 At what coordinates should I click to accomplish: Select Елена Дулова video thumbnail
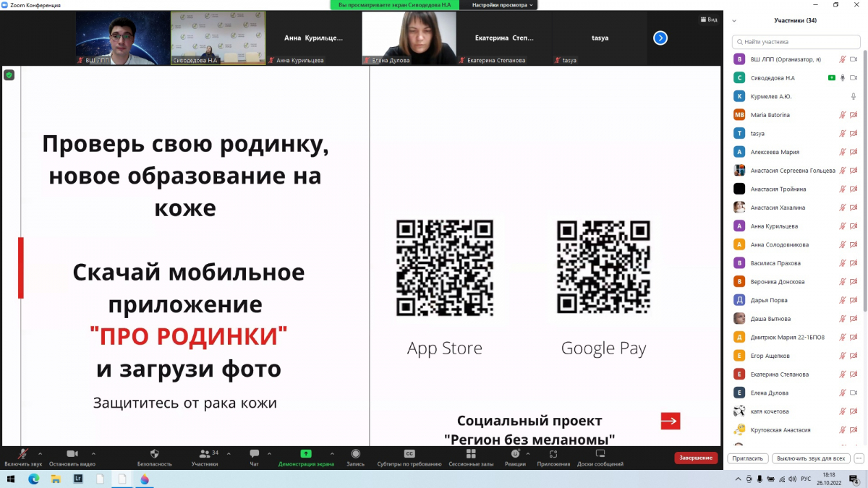(409, 38)
